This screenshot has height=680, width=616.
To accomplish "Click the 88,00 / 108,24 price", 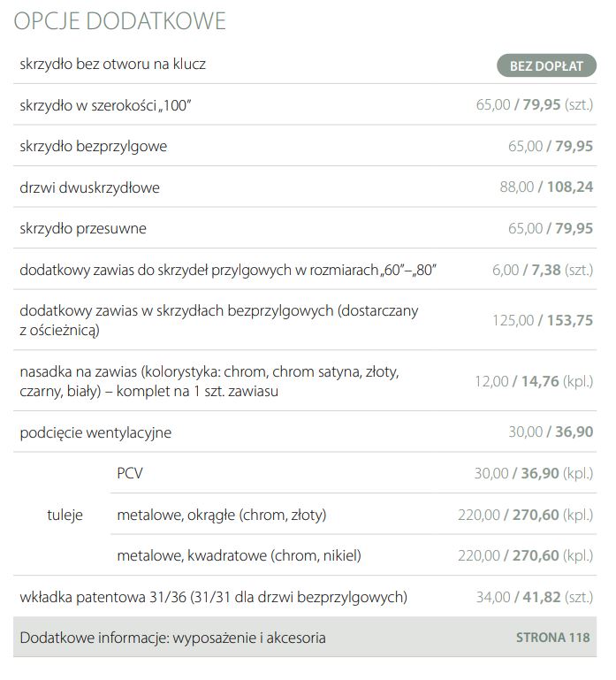I will pyautogui.click(x=546, y=187).
